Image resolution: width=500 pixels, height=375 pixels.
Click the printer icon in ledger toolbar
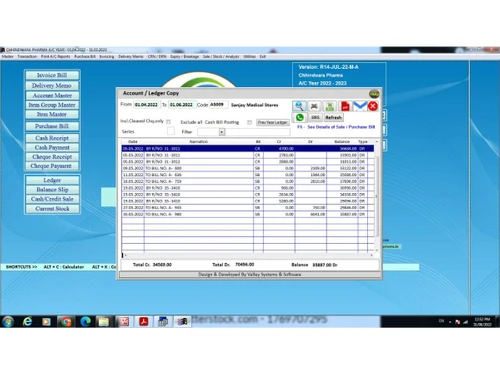point(314,106)
